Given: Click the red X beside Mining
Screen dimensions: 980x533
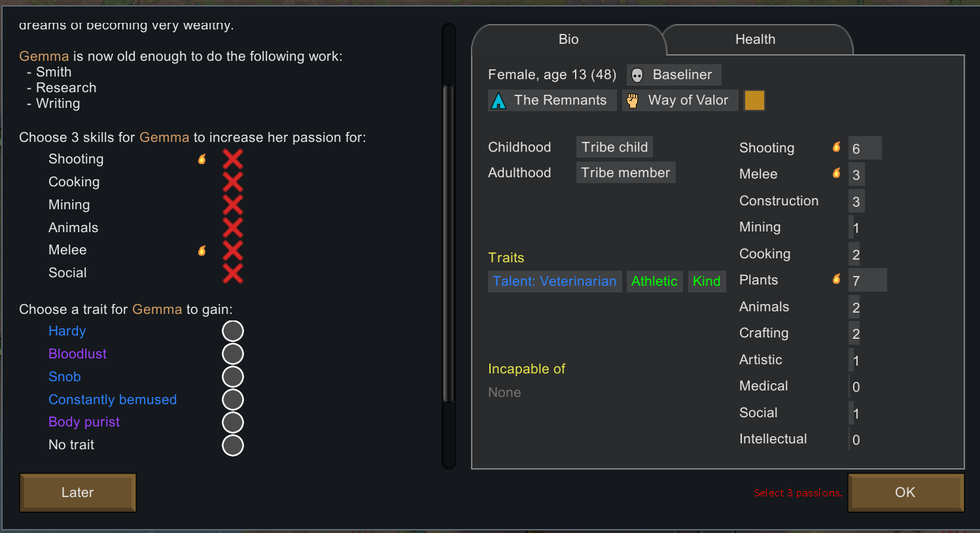Looking at the screenshot, I should pos(232,205).
